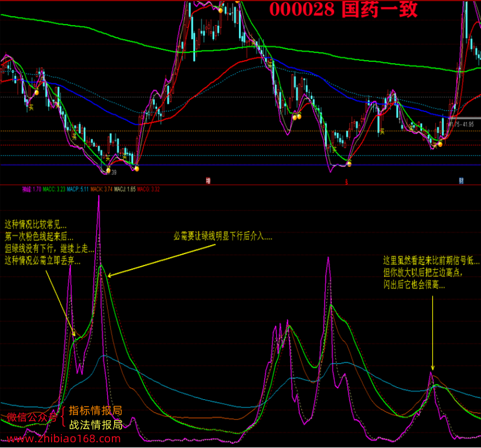This screenshot has width=481, height=448.
Task: Select the MACC 3.23 indicator label
Action: coord(54,189)
